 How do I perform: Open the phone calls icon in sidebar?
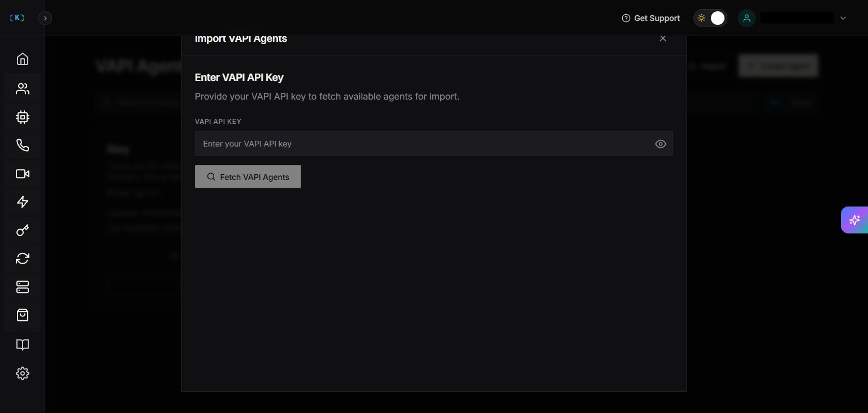[22, 145]
